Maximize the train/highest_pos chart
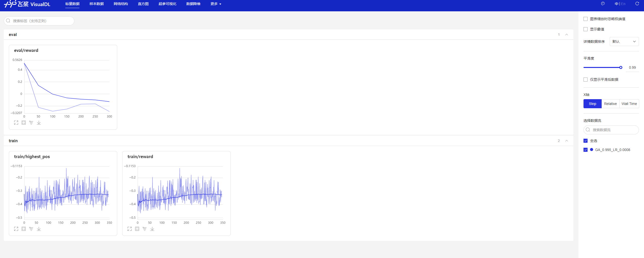The height and width of the screenshot is (258, 644). (16, 229)
